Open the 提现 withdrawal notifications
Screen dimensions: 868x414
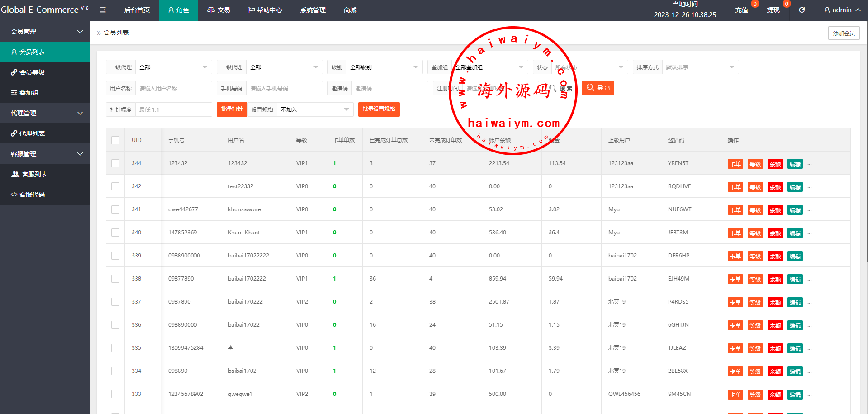click(x=773, y=10)
